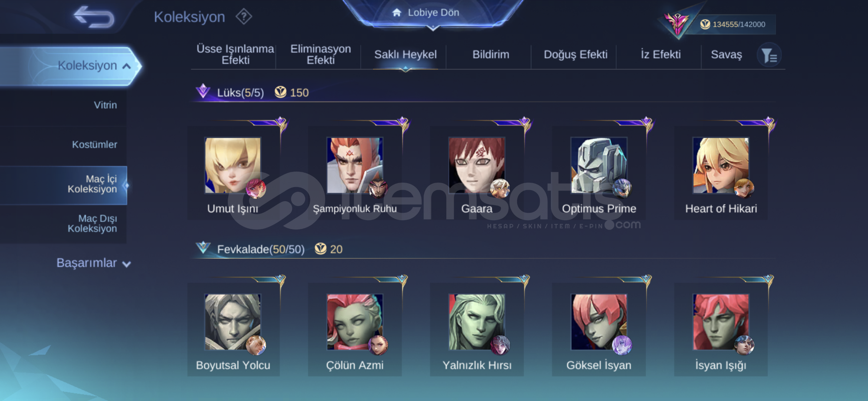Select the Optimus Prime statue portrait

pyautogui.click(x=599, y=165)
